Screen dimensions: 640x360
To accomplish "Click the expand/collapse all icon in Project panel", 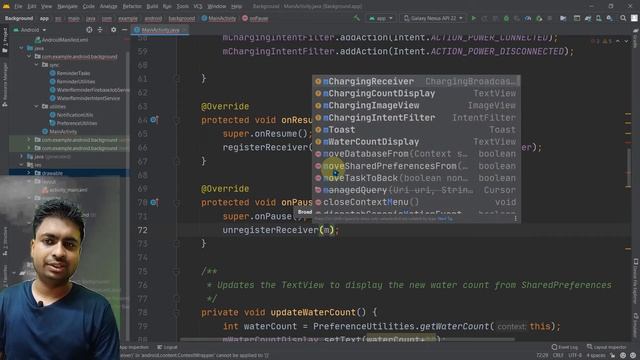I will coord(100,30).
